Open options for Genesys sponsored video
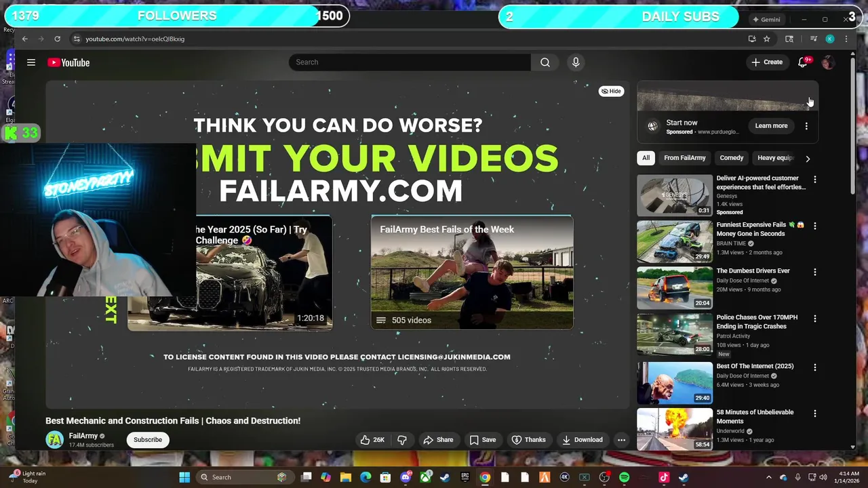 point(815,180)
